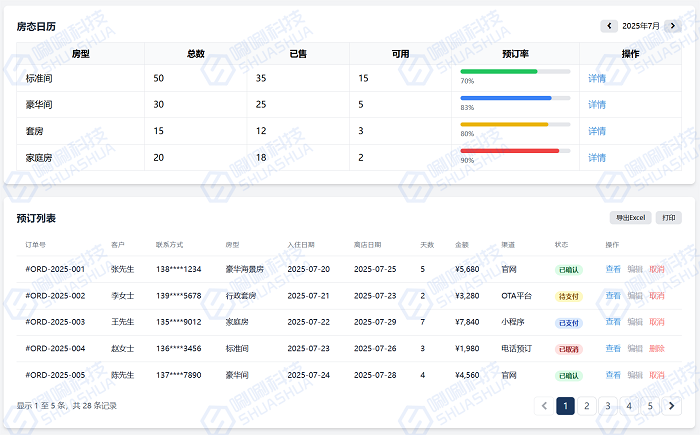700x435 pixels.
Task: Go to previous month in calendar
Action: [x=608, y=26]
